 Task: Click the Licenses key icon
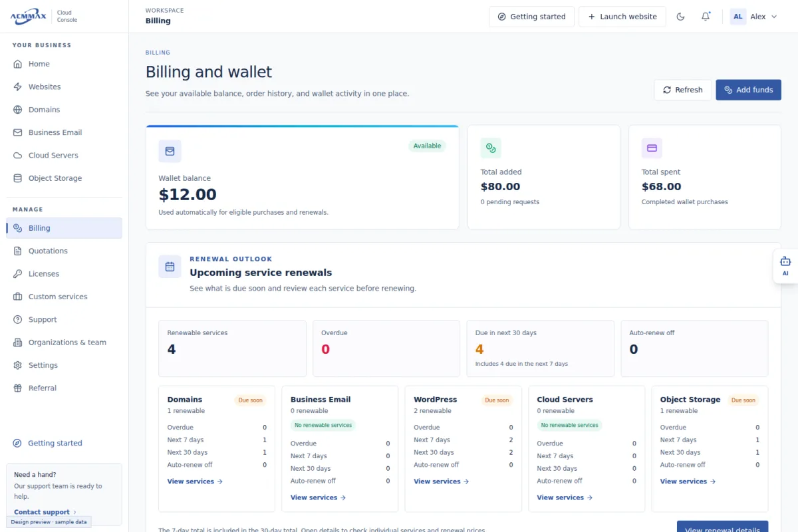[18, 274]
